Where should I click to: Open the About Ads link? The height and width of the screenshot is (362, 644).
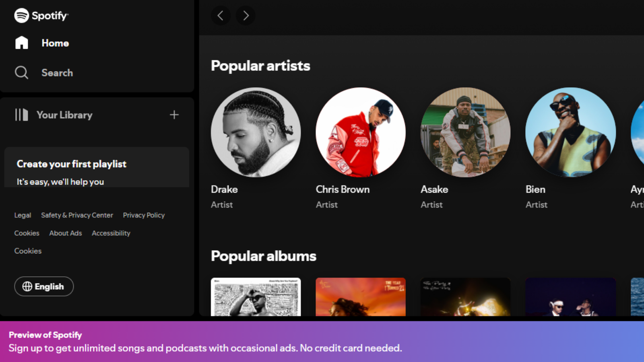66,233
